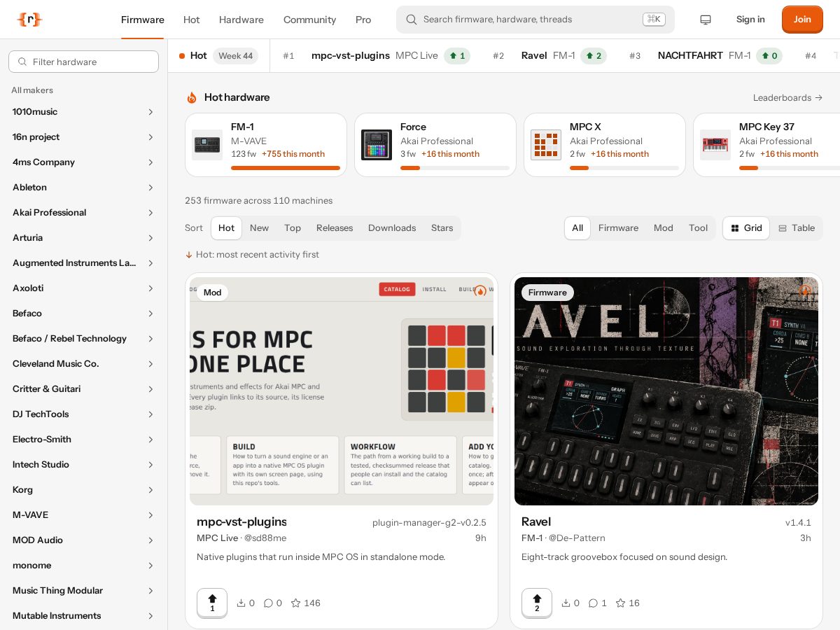This screenshot has width=840, height=630.
Task: Click comment icon on Ravel card
Action: [x=593, y=603]
